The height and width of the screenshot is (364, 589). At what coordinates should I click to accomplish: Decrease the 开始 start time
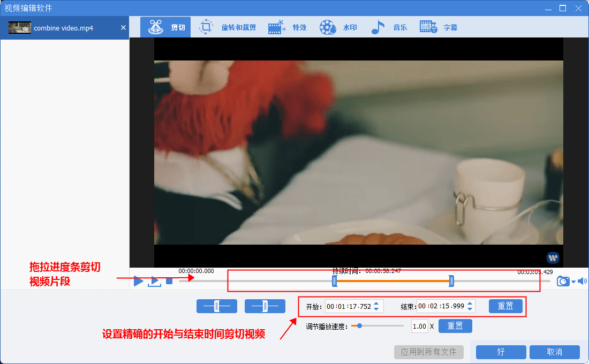coord(376,309)
